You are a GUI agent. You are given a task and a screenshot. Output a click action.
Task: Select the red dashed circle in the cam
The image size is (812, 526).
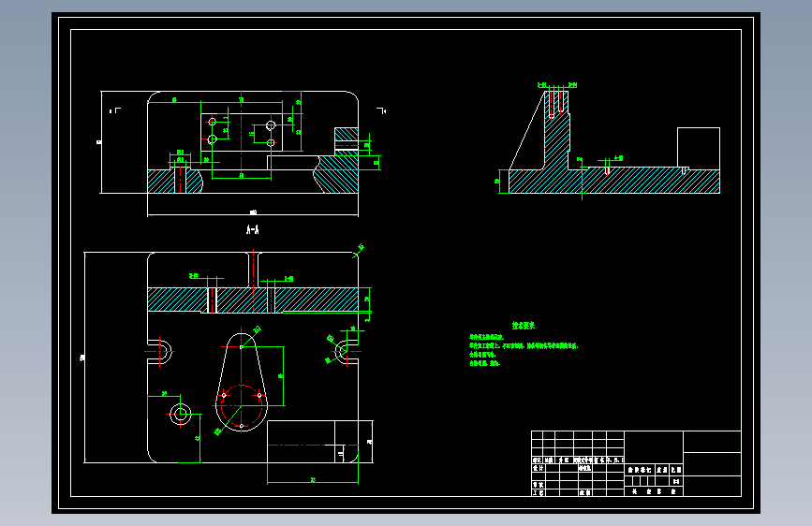(242, 405)
